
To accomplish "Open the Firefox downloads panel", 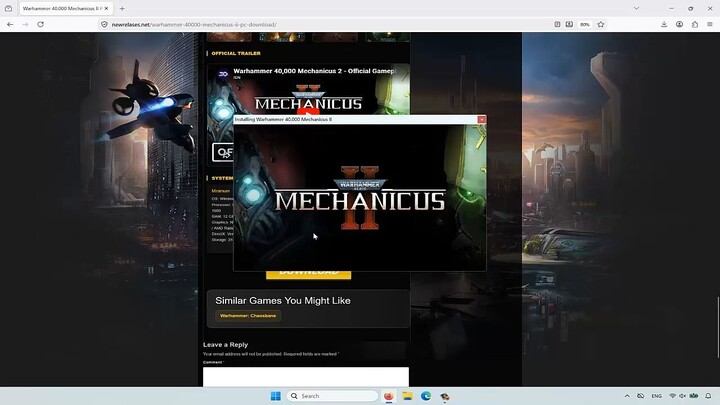I will pyautogui.click(x=664, y=24).
